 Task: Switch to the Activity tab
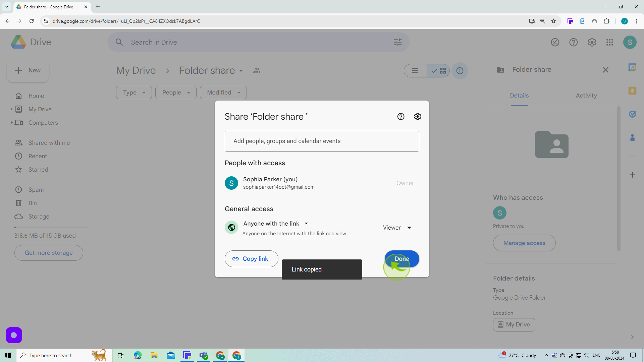[x=586, y=96]
